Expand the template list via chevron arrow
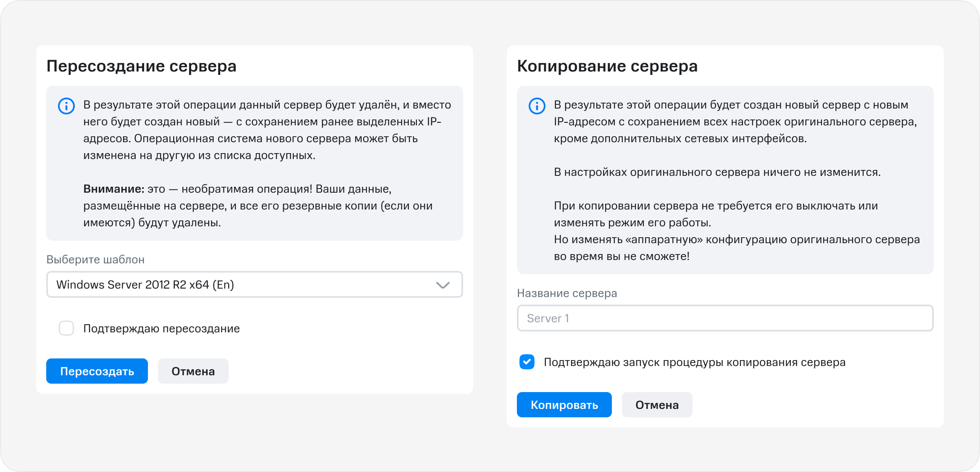The width and height of the screenshot is (980, 472). click(443, 285)
